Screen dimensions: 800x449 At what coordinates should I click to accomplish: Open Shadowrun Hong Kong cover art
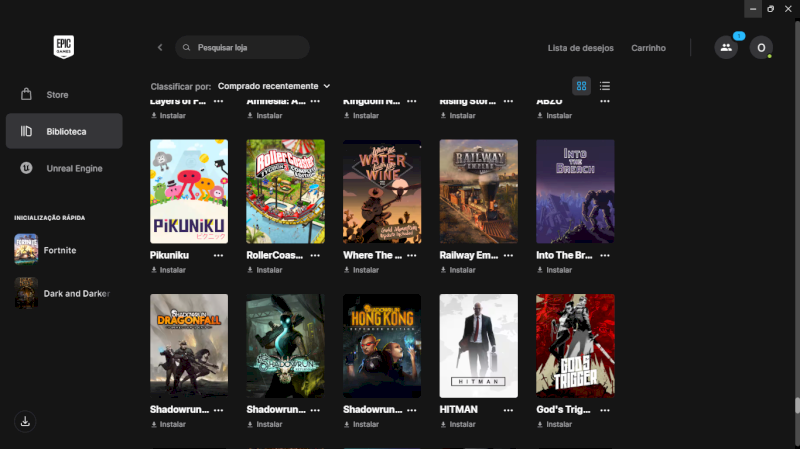point(382,346)
